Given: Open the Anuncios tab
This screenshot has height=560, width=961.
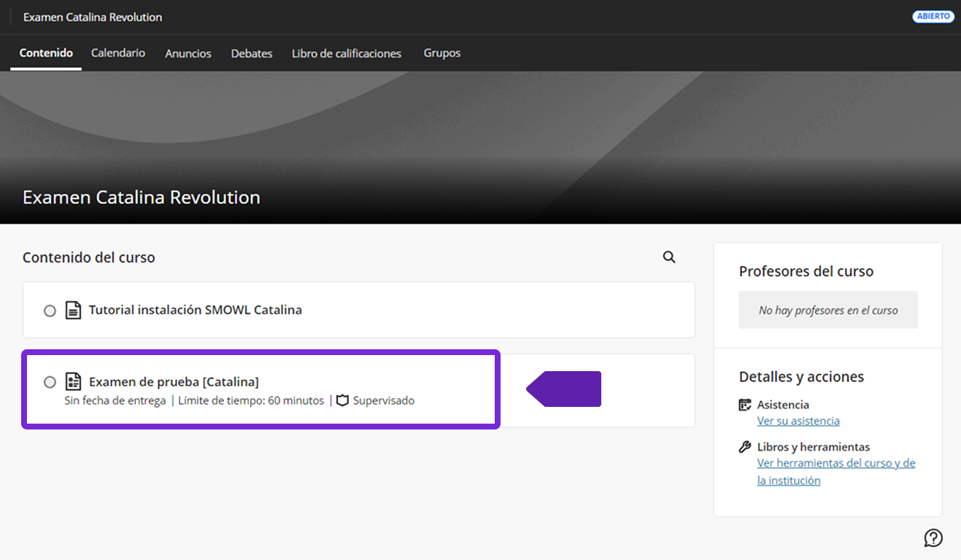Looking at the screenshot, I should coord(188,54).
